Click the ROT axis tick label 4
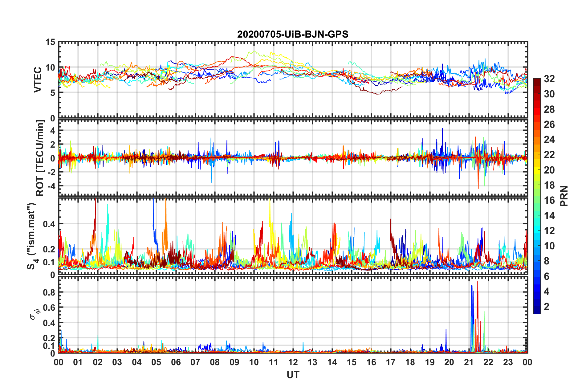 click(x=53, y=131)
